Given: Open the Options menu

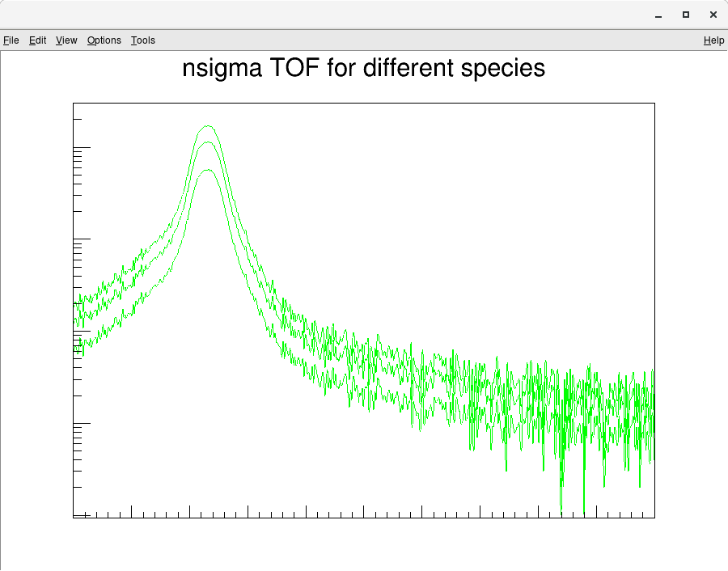Looking at the screenshot, I should click(104, 40).
